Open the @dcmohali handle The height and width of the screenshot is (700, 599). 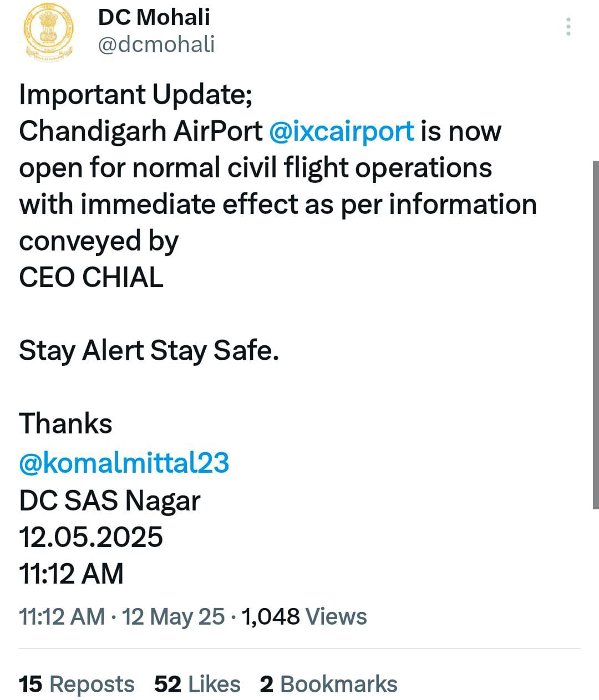(x=156, y=45)
